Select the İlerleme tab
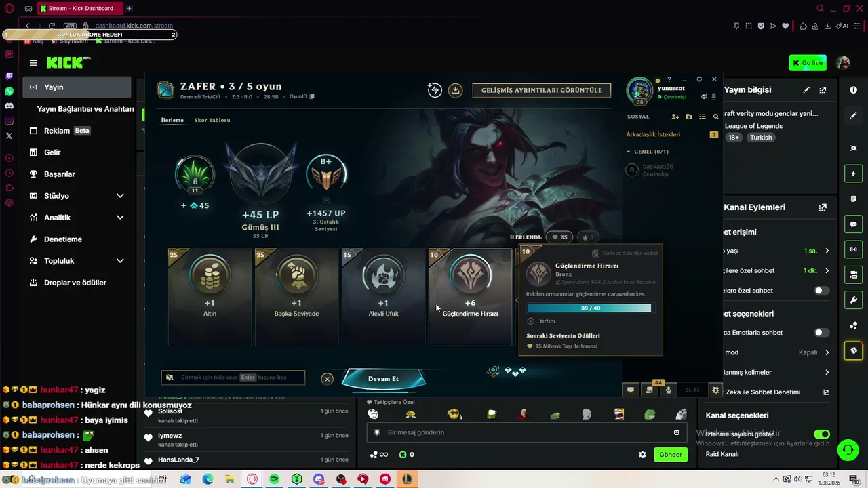 [x=172, y=120]
